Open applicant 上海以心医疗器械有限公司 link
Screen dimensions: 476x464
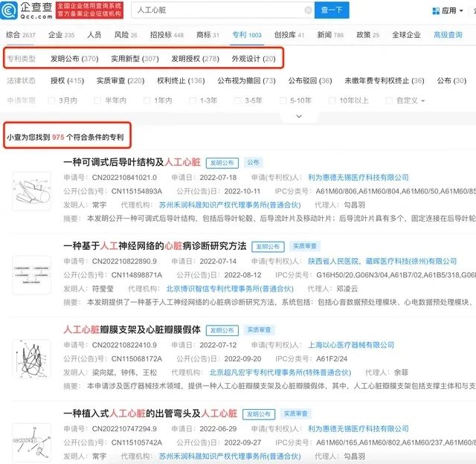pyautogui.click(x=351, y=345)
